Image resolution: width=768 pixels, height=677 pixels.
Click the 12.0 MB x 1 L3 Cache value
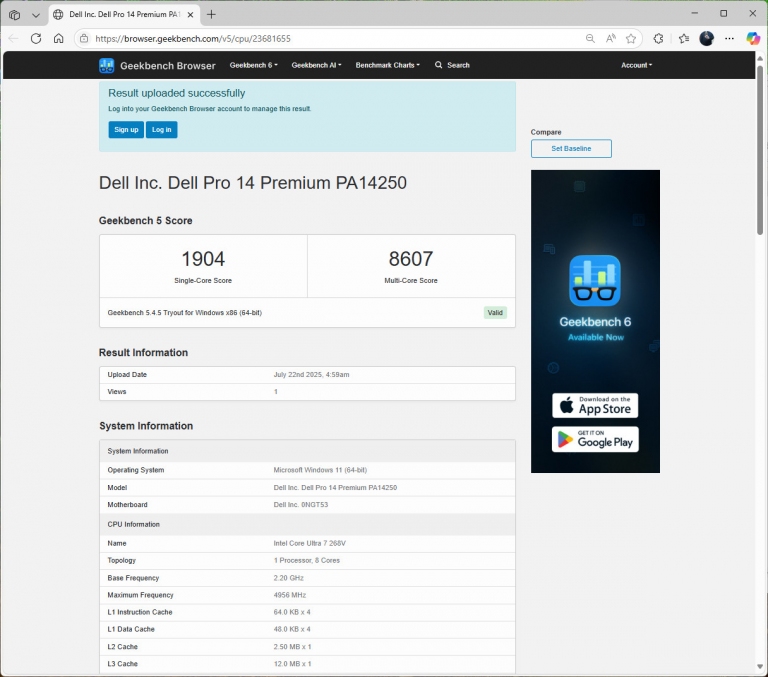click(x=292, y=664)
